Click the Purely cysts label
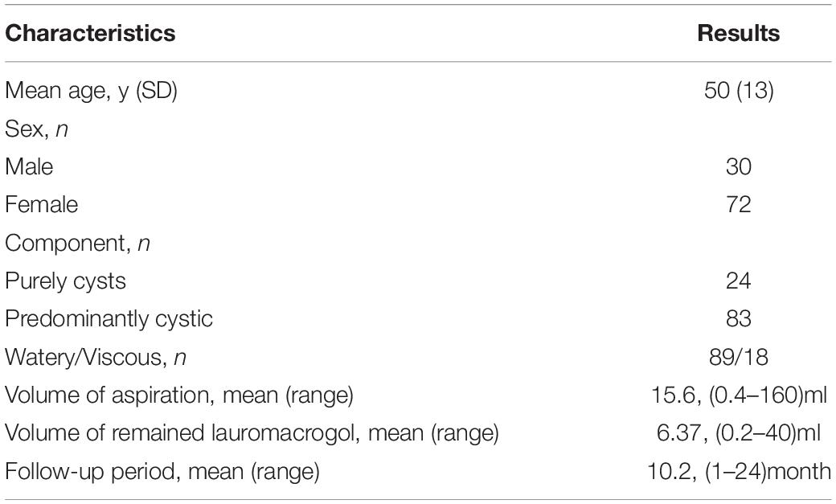The width and height of the screenshot is (836, 504). coord(66,281)
